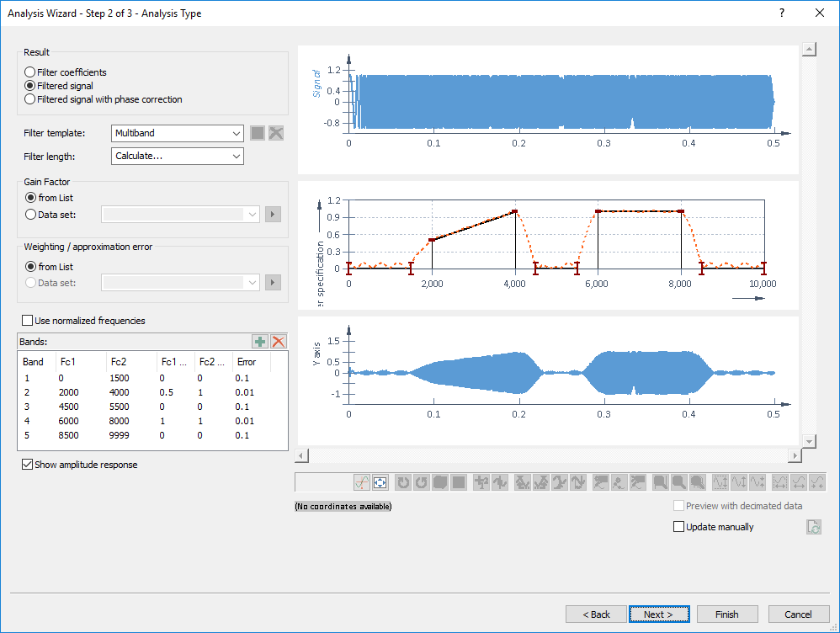Click the down arrow of the plot scrollbar
The height and width of the screenshot is (633, 840).
click(x=809, y=441)
